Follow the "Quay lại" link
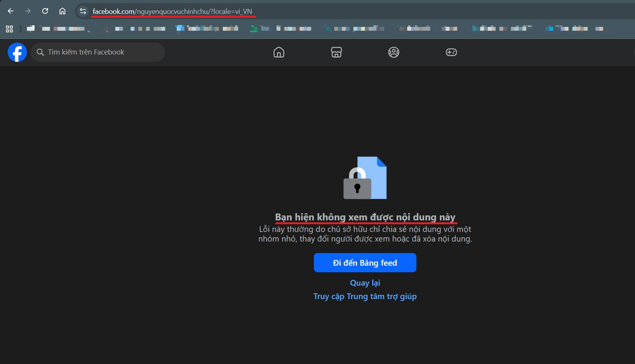 (365, 283)
